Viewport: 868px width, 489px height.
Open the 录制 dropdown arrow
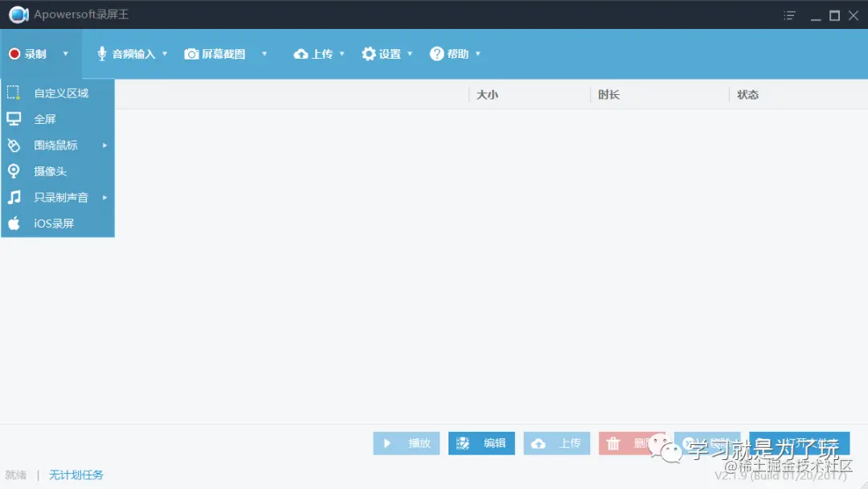tap(65, 54)
